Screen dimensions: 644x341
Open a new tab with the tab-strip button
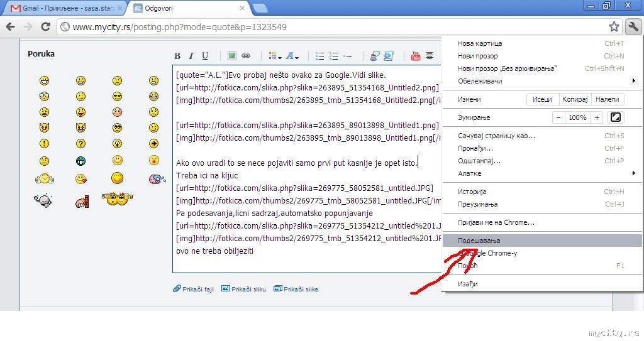(260, 8)
